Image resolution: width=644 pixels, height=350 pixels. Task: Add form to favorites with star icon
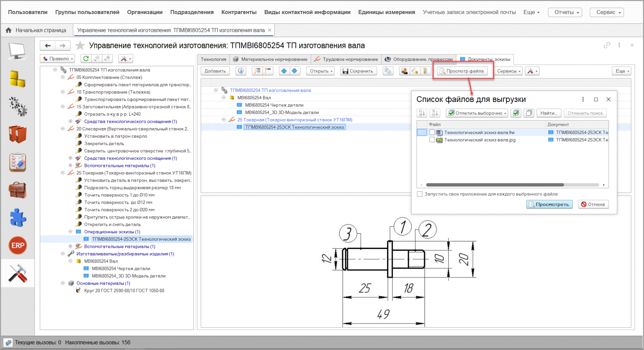80,46
